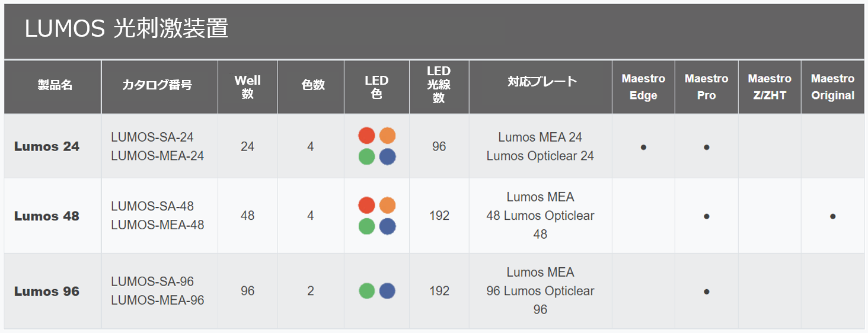Screen dimensions: 868x333
Task: Click the green LED dot in Lumos 96 row
Action: click(x=367, y=291)
